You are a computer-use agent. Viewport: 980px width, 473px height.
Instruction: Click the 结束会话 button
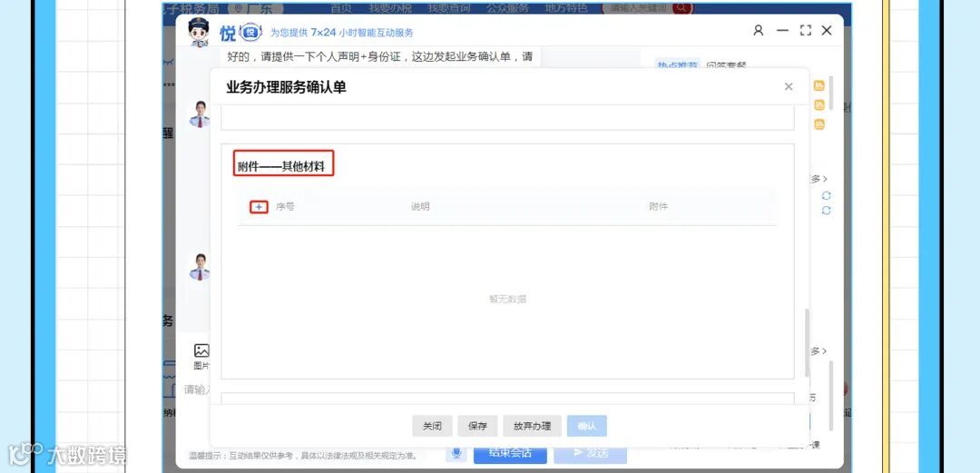pos(510,452)
